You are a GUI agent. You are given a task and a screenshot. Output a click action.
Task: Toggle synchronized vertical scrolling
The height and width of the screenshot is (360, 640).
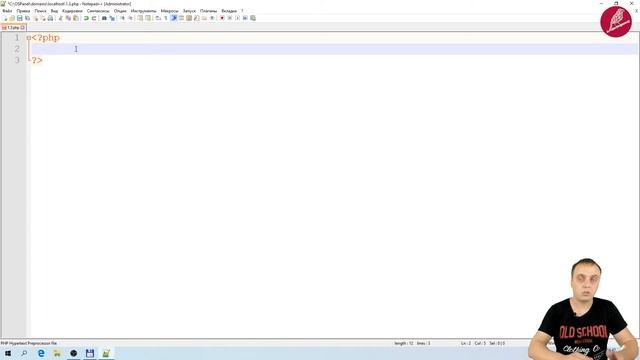pyautogui.click(x=140, y=18)
